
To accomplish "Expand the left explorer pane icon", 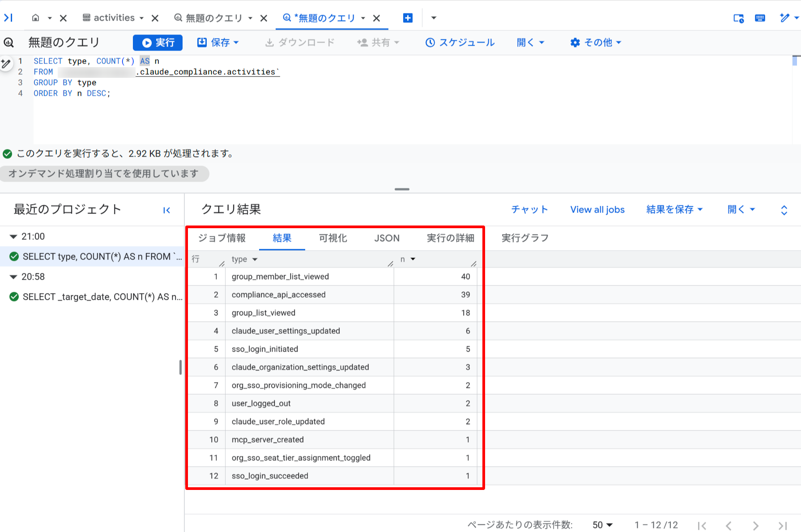I will (8, 17).
